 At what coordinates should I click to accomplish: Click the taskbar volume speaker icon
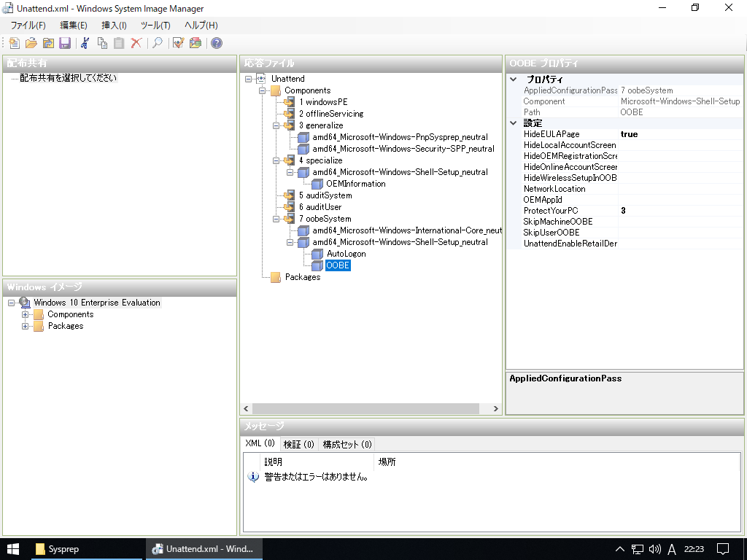(655, 549)
